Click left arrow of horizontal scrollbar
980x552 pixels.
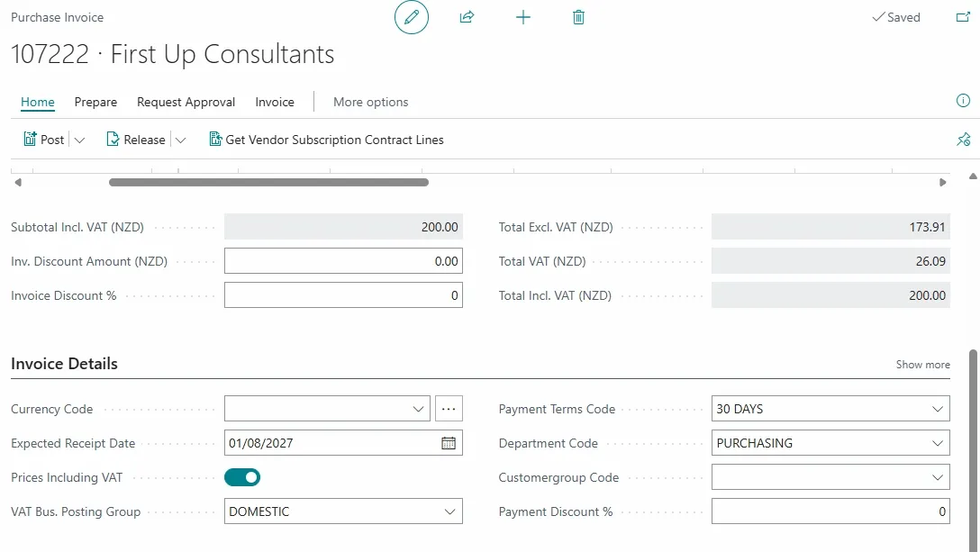click(x=18, y=183)
